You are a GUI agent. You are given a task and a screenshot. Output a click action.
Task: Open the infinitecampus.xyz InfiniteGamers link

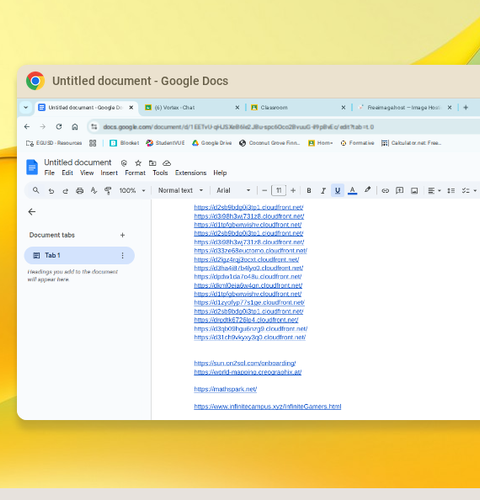click(x=267, y=406)
